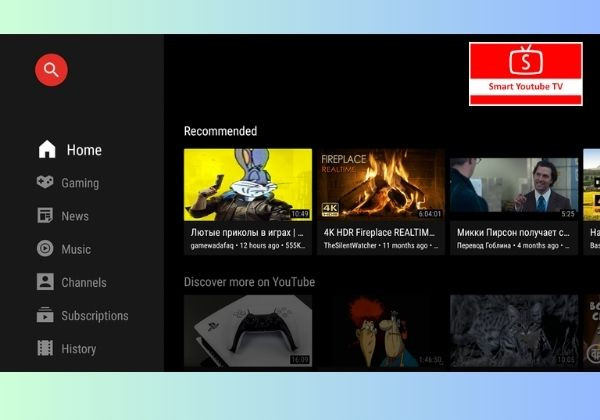Play the yellow rabbit cartoon thumbnail

[x=248, y=185]
